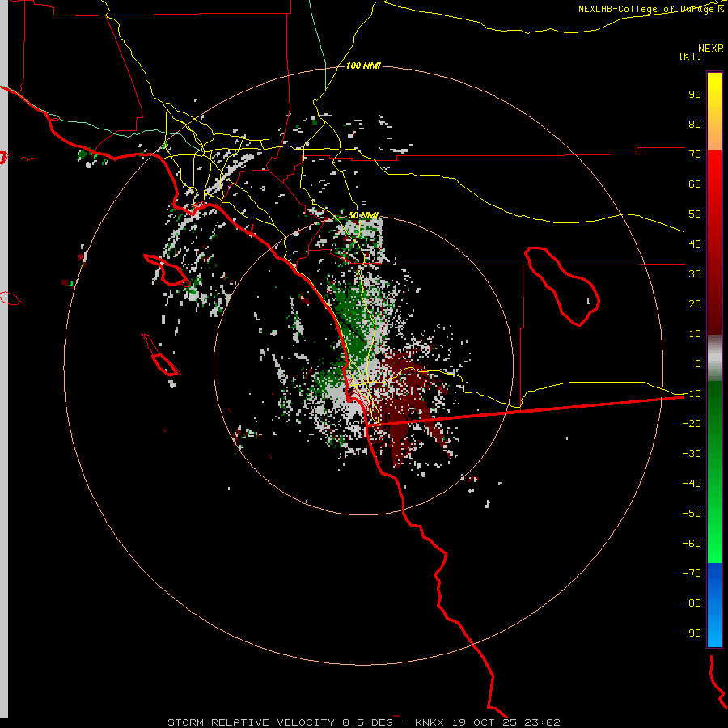Click the "NEXR" label above the scale

[x=711, y=49]
